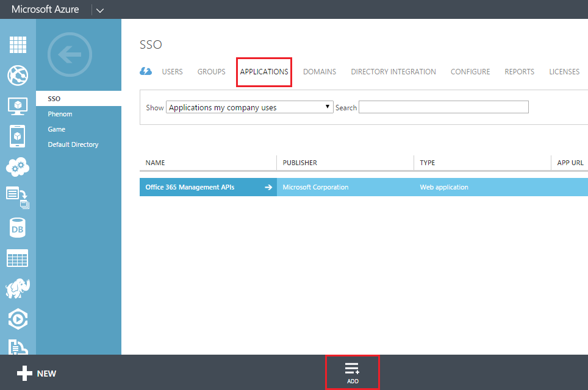The image size is (588, 390).
Task: Open Office 365 Management APIs row name
Action: click(190, 187)
